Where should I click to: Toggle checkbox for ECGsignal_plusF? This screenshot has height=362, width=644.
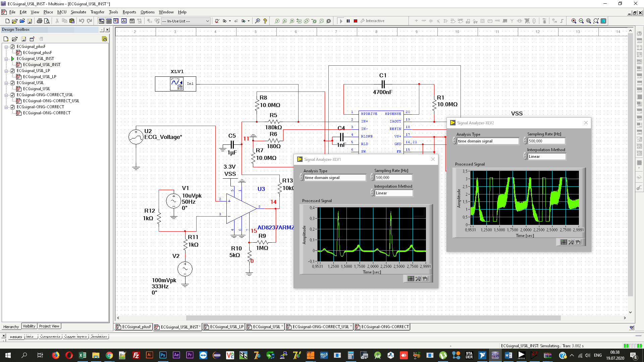click(x=12, y=47)
